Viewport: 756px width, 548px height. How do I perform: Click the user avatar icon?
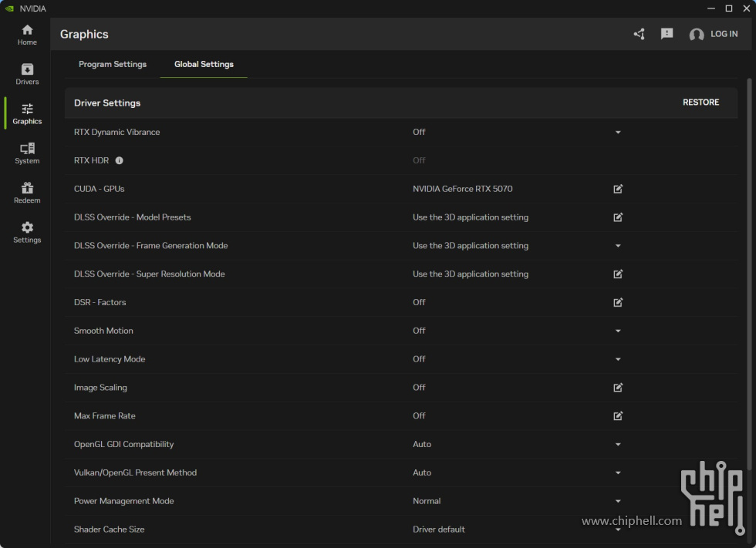point(696,34)
